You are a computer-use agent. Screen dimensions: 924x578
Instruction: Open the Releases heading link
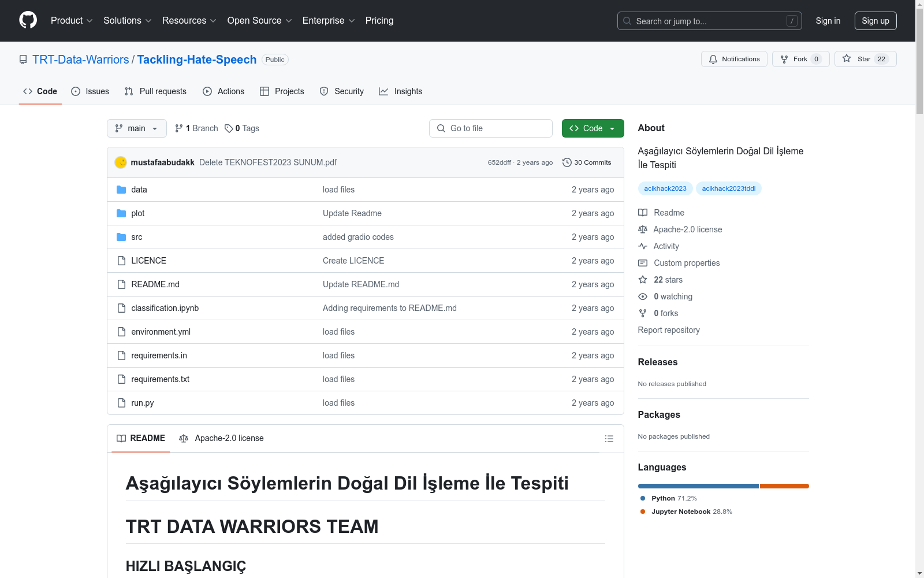pyautogui.click(x=658, y=362)
